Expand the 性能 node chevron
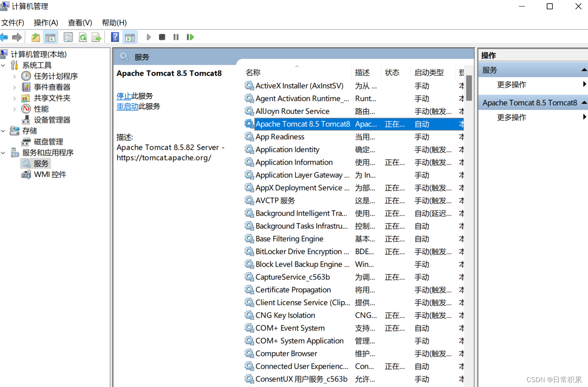588x387 pixels. click(15, 109)
